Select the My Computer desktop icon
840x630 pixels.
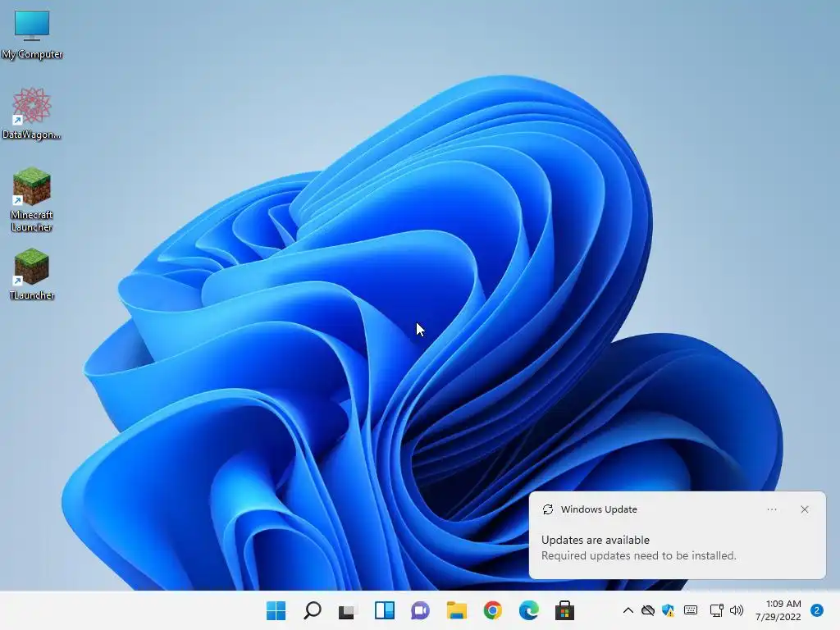coord(32,34)
